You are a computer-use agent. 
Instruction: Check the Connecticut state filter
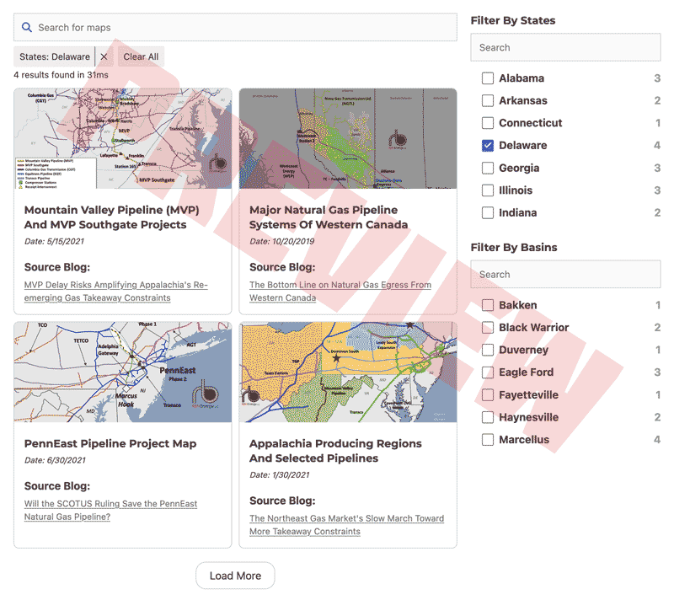click(x=488, y=123)
